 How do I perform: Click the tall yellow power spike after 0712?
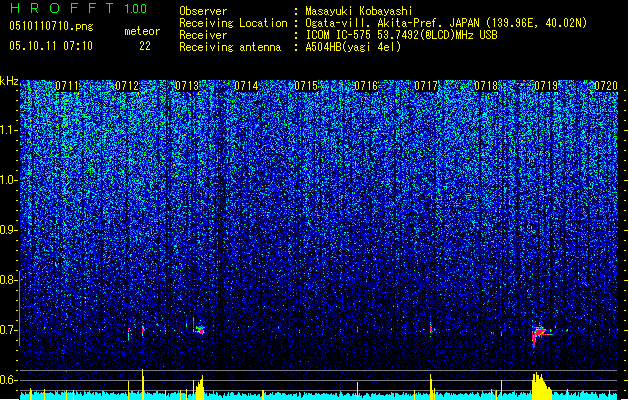point(142,384)
